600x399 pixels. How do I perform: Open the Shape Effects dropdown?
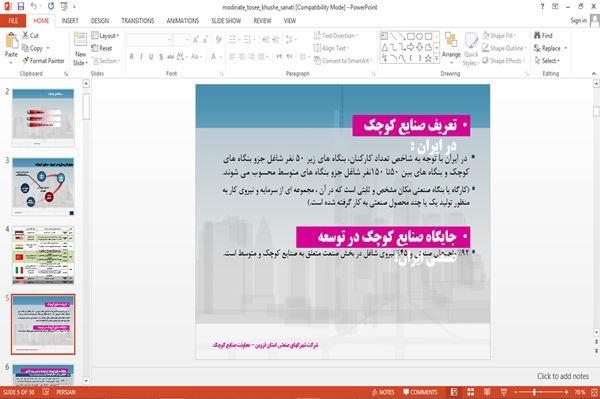504,60
